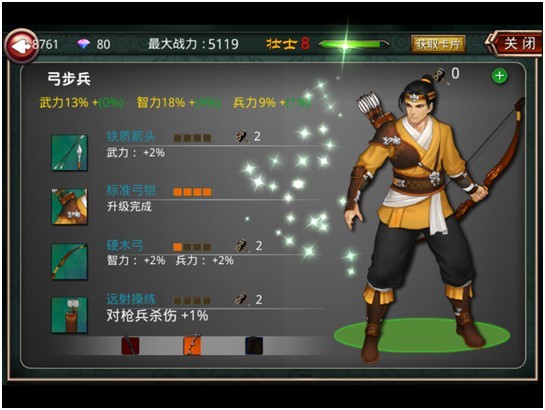Select the 铁质箭头 arrowhead icon
545x410 pixels.
pos(70,153)
